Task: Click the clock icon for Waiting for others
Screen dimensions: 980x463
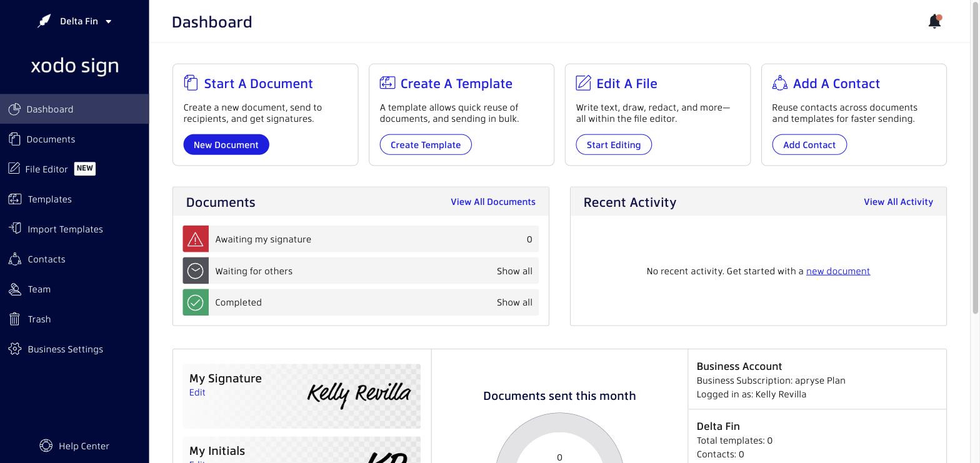Action: 196,271
